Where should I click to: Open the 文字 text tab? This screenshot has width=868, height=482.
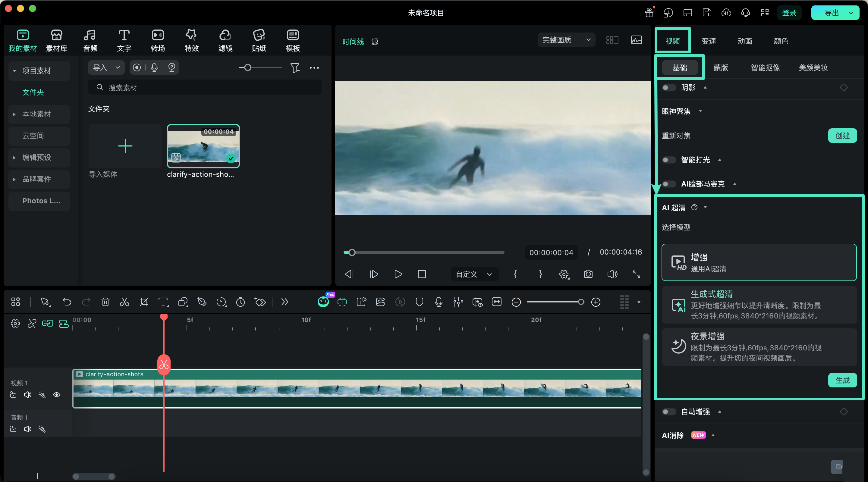point(124,40)
